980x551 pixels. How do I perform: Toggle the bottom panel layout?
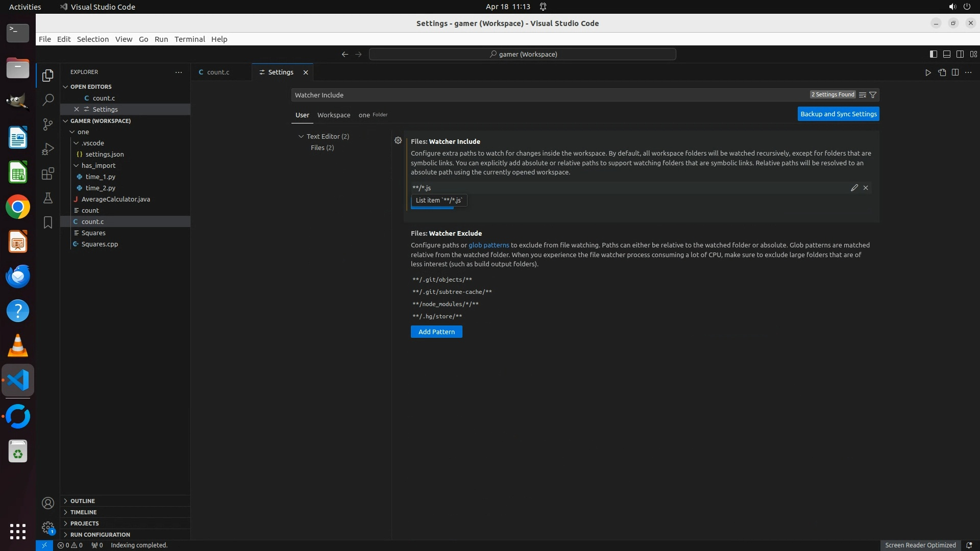pos(946,54)
